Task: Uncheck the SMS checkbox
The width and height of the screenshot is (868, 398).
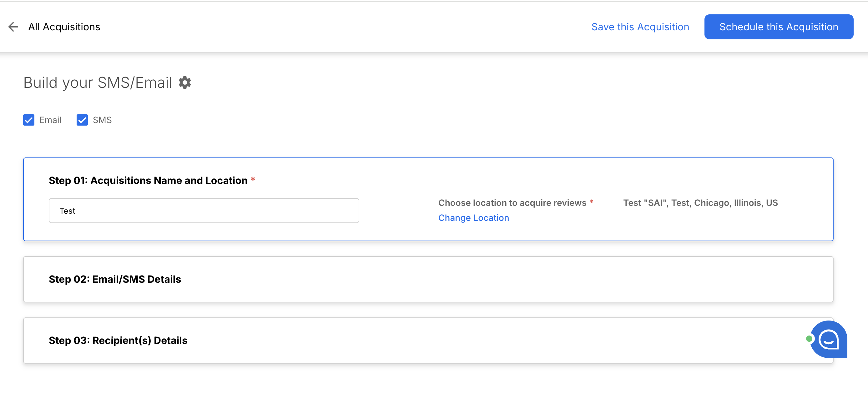Action: 82,120
